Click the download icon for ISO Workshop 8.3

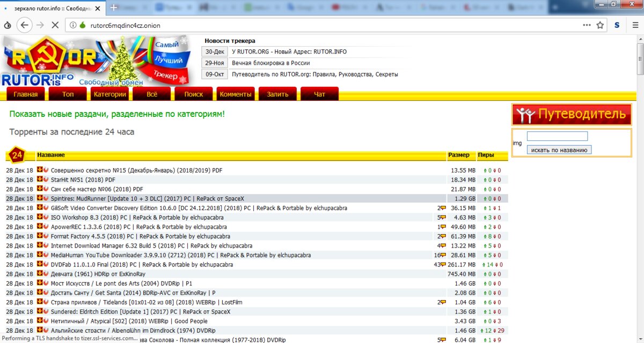point(39,217)
